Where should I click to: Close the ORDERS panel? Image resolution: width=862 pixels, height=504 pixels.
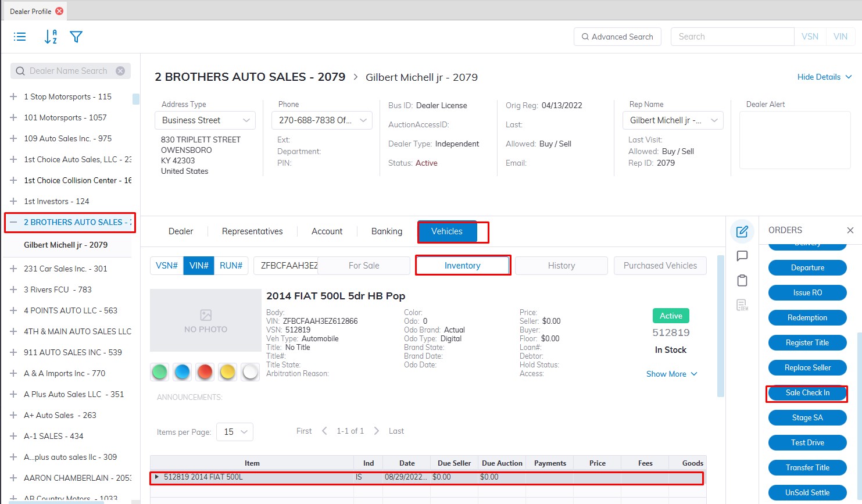point(850,230)
